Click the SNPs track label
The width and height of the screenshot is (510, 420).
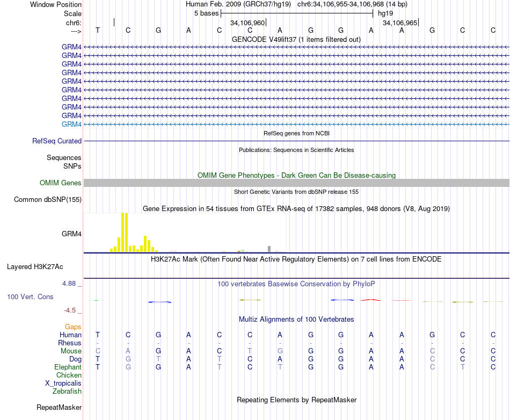[x=72, y=166]
